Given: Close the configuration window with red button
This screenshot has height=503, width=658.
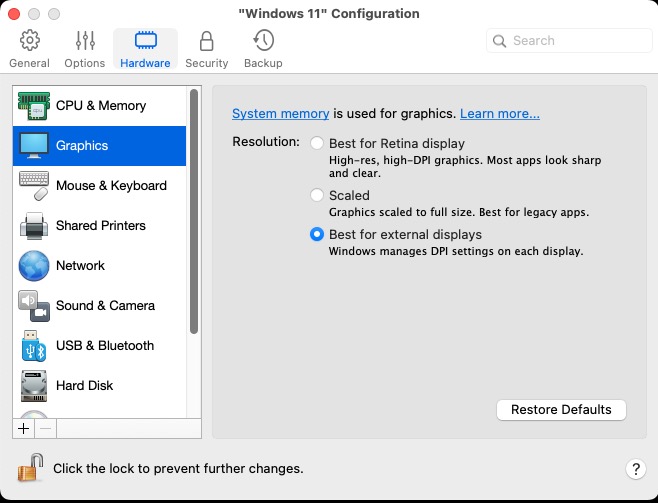Looking at the screenshot, I should [14, 14].
